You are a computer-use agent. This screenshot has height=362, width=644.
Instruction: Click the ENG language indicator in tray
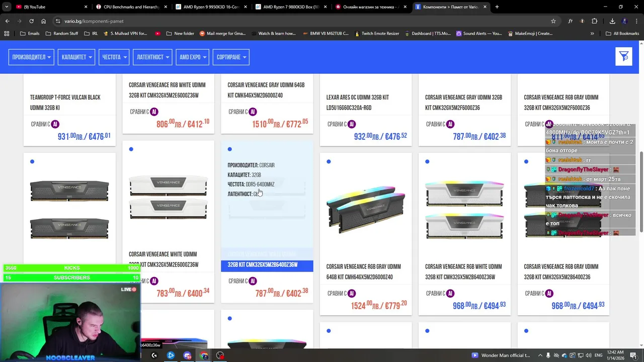pyautogui.click(x=598, y=355)
